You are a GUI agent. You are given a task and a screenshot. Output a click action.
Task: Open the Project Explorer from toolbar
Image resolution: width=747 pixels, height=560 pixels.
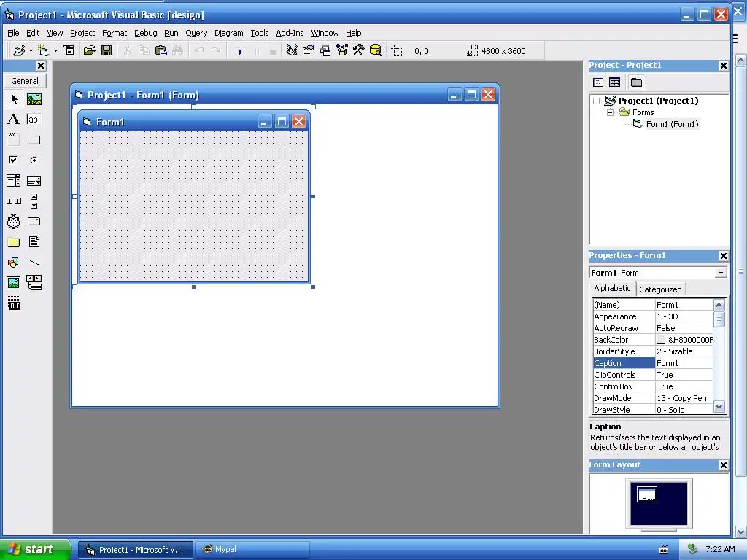pyautogui.click(x=292, y=50)
